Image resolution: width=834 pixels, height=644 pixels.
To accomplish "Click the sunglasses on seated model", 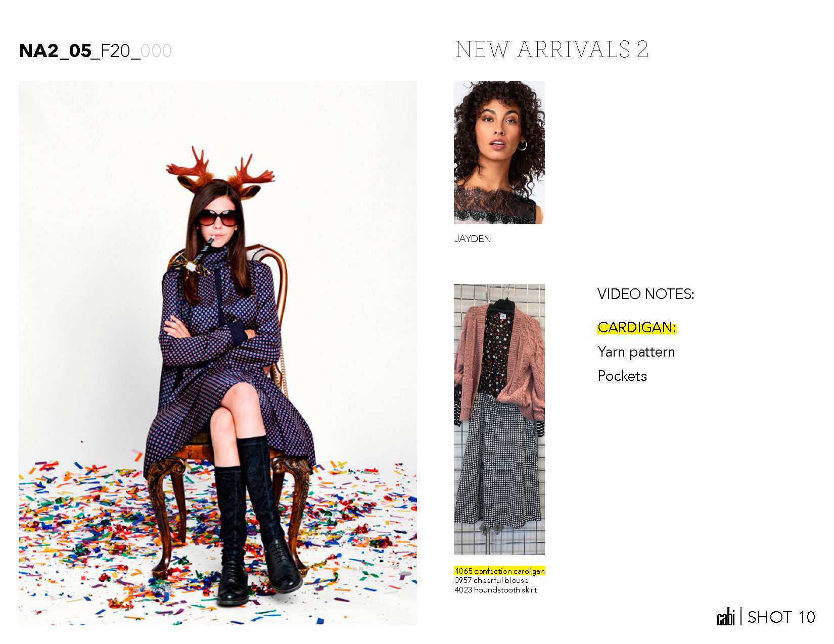I will click(x=217, y=217).
